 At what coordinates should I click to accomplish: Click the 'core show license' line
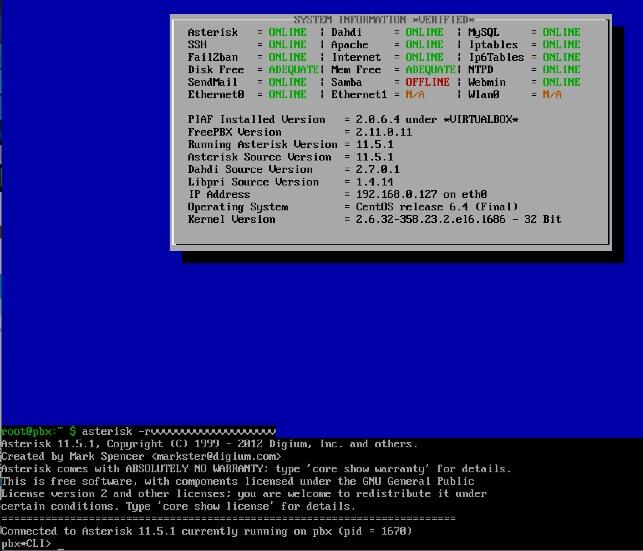point(177,506)
